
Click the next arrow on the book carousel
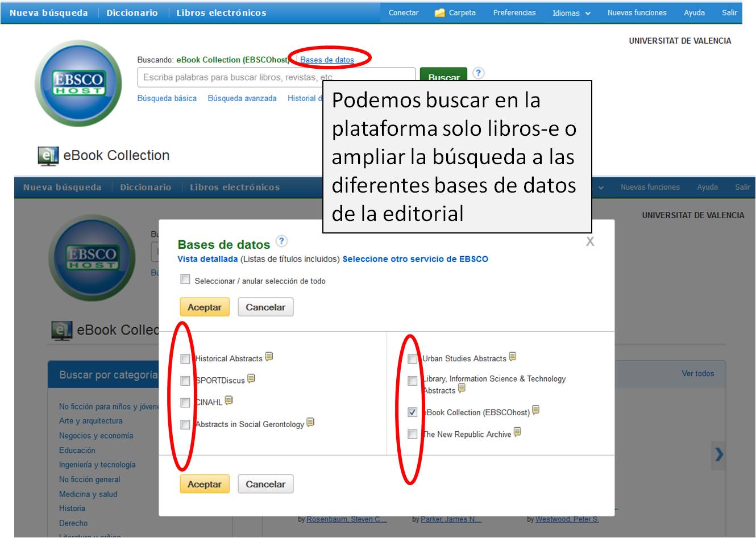point(719,454)
